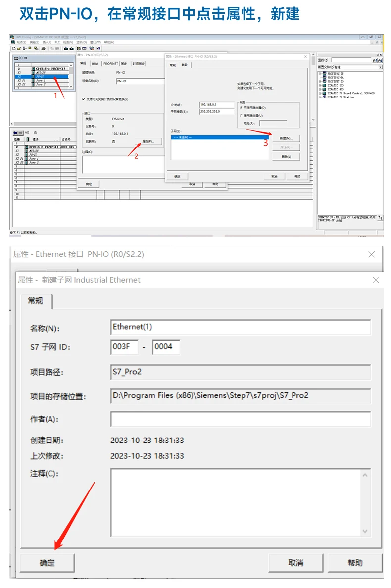Switch to the 地址 tab in PN-IO properties
The image size is (391, 588).
pyautogui.click(x=95, y=64)
